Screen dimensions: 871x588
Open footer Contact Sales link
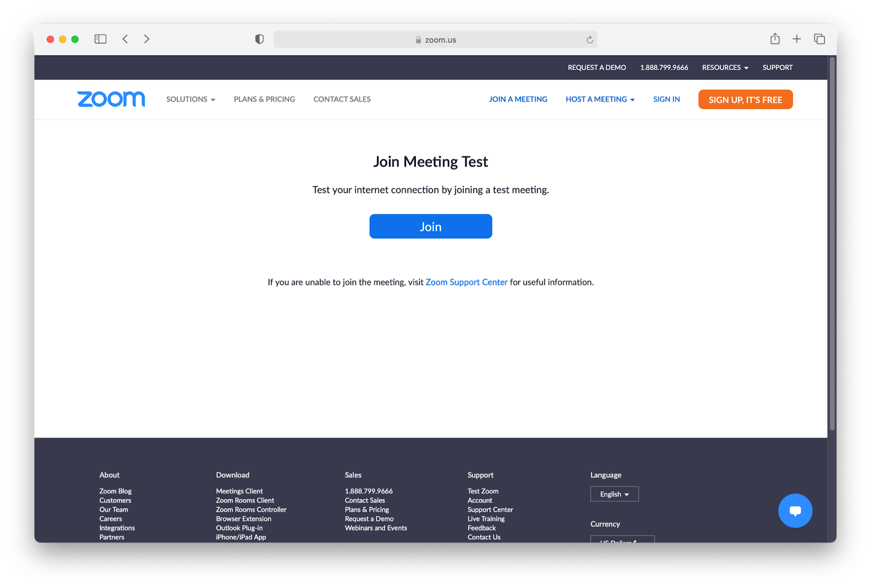point(365,500)
